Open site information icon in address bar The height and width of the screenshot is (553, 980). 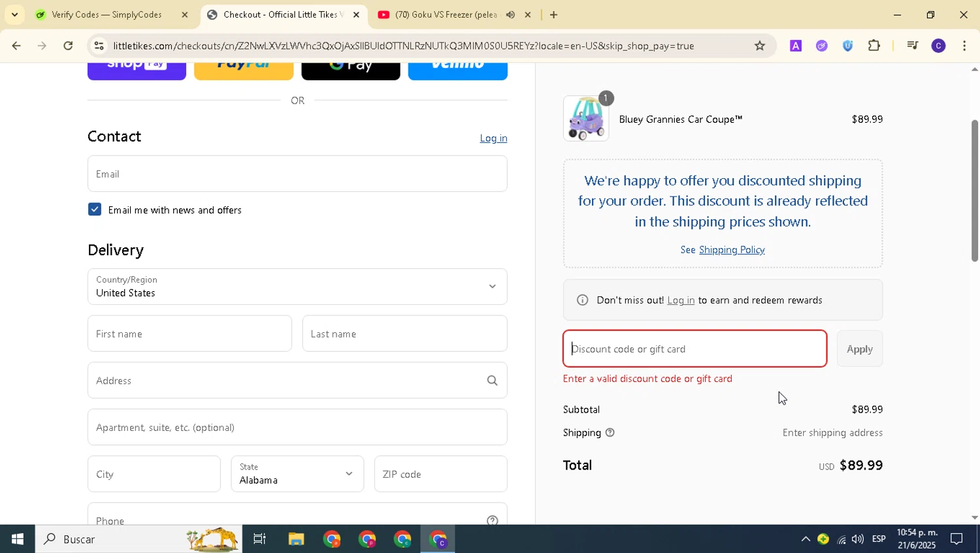click(99, 46)
